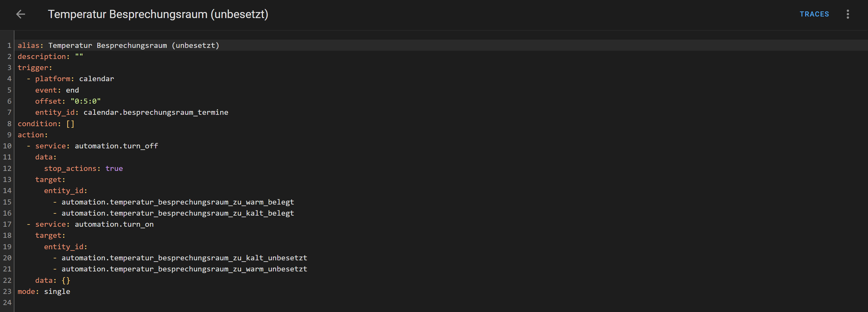Place cursor on the alias line text

pyautogui.click(x=133, y=45)
